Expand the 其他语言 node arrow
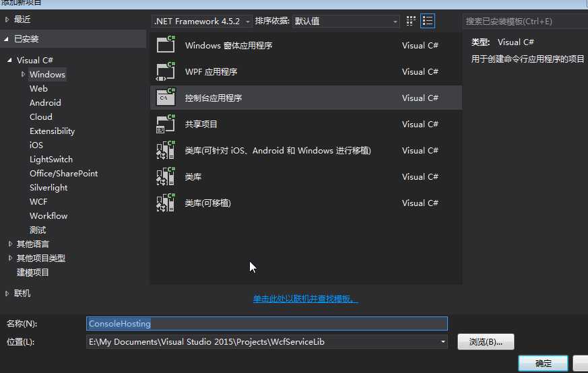Viewport: 588px width, 373px height. 10,244
